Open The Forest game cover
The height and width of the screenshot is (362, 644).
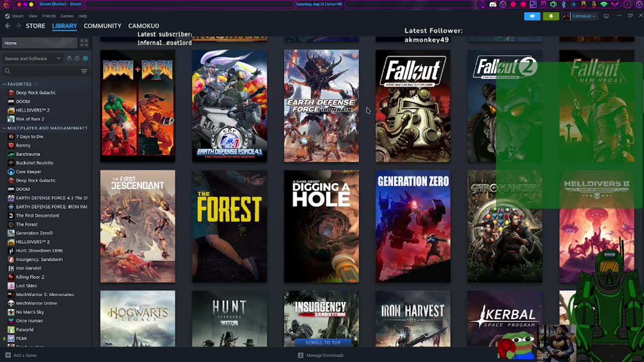pos(229,226)
